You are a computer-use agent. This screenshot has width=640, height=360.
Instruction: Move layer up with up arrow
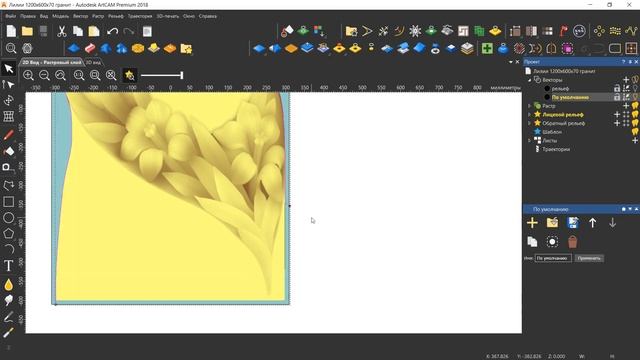tap(593, 223)
